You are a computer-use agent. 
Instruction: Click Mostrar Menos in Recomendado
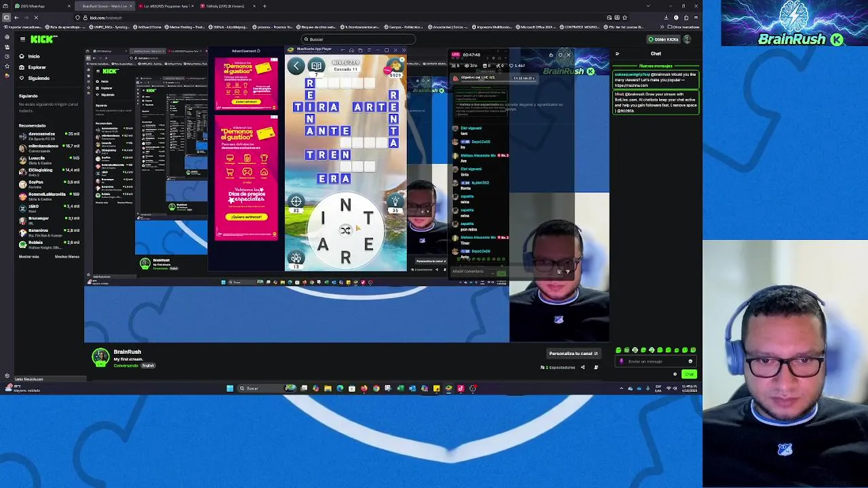67,257
